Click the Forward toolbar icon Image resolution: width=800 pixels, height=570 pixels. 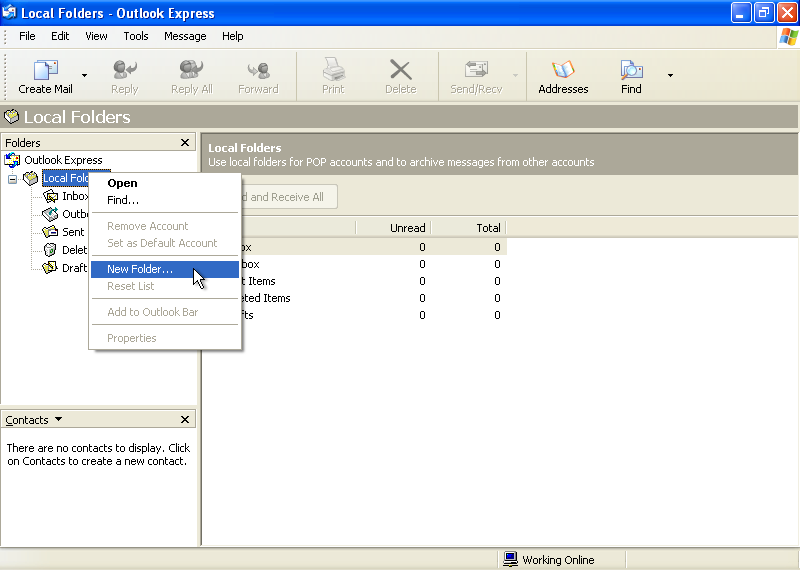pos(258,70)
